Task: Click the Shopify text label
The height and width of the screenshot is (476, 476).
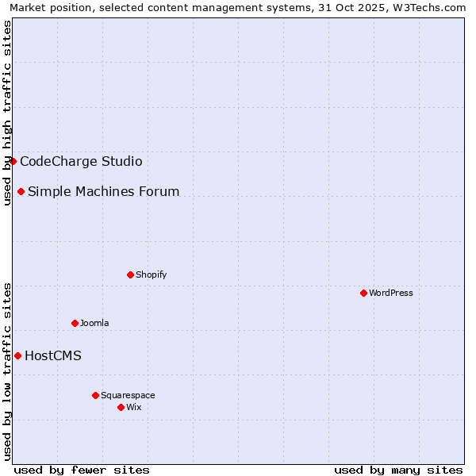Action: pyautogui.click(x=151, y=274)
